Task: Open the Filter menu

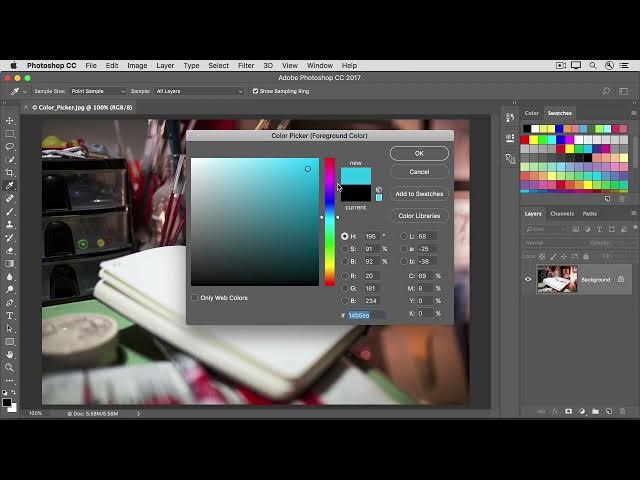Action: click(246, 65)
